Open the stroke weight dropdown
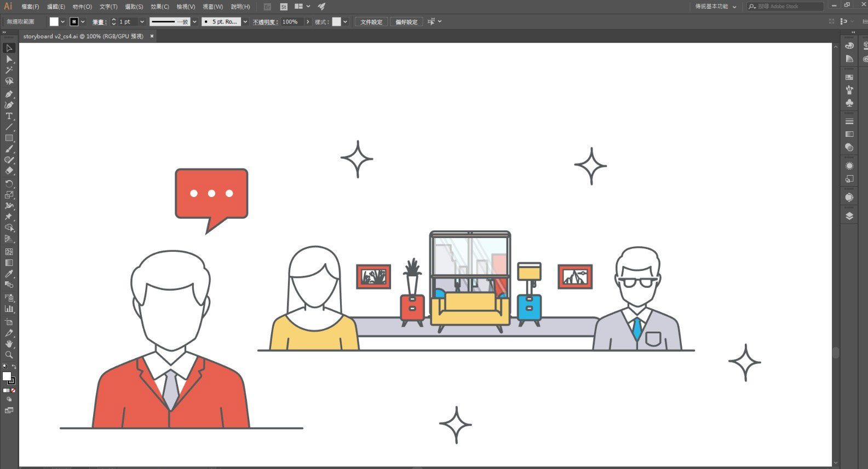 (x=142, y=22)
